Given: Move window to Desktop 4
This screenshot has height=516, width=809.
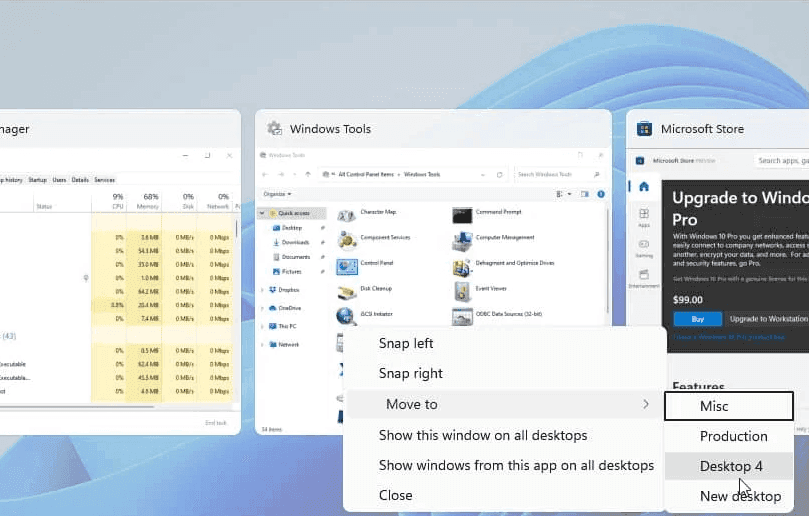Looking at the screenshot, I should tap(729, 466).
